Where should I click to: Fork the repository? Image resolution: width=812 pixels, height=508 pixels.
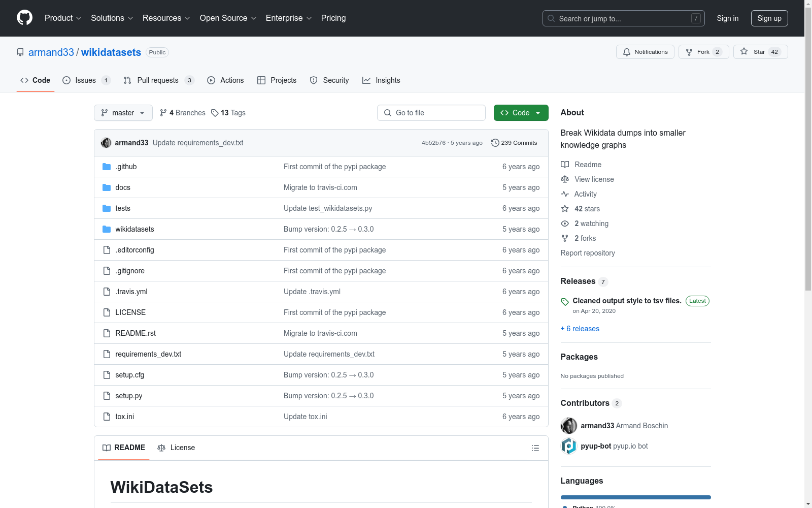(703, 52)
